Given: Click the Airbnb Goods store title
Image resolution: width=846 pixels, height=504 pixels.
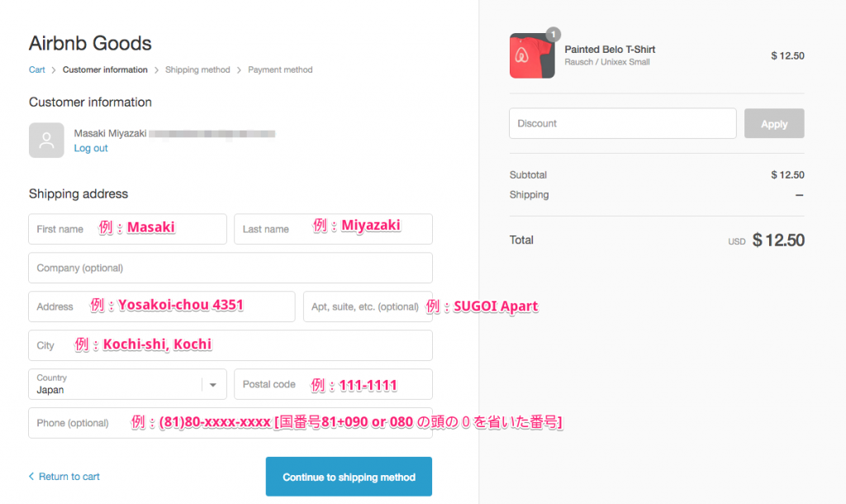Looking at the screenshot, I should [x=90, y=43].
